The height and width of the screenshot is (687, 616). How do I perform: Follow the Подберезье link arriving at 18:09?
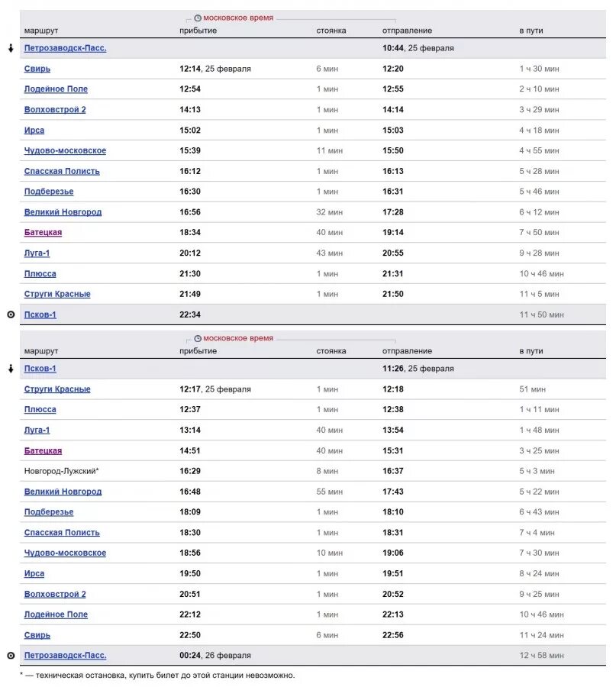(49, 512)
